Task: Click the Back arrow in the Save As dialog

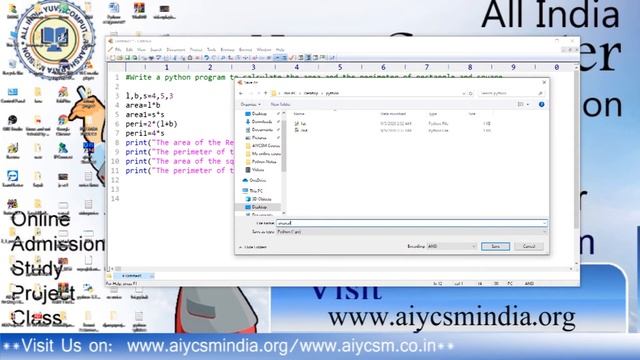Action: (241, 93)
